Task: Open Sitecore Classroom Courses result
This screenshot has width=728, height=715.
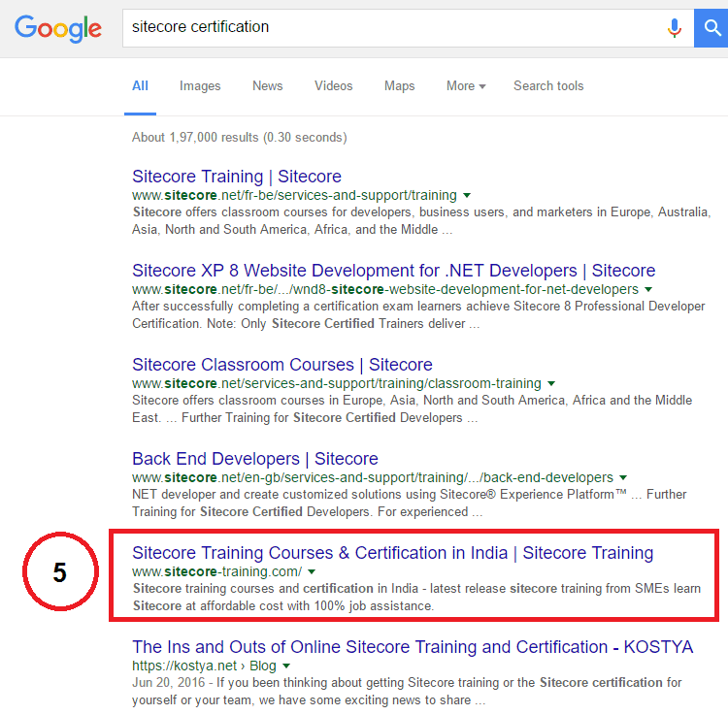Action: click(x=281, y=365)
